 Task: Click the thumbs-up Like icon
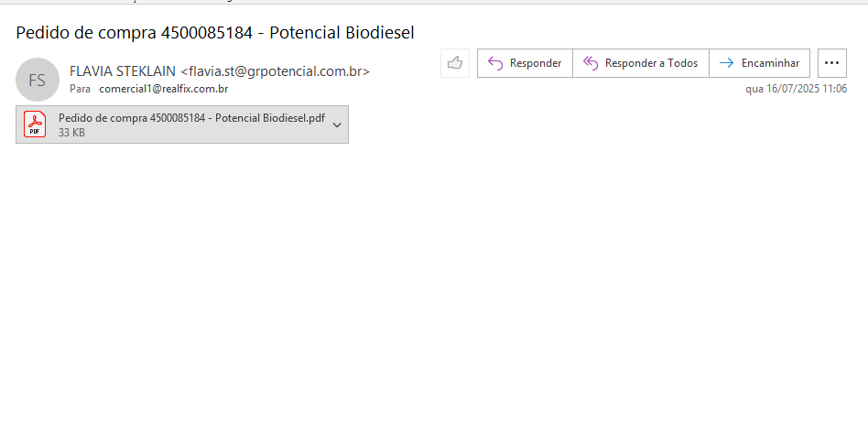(454, 63)
